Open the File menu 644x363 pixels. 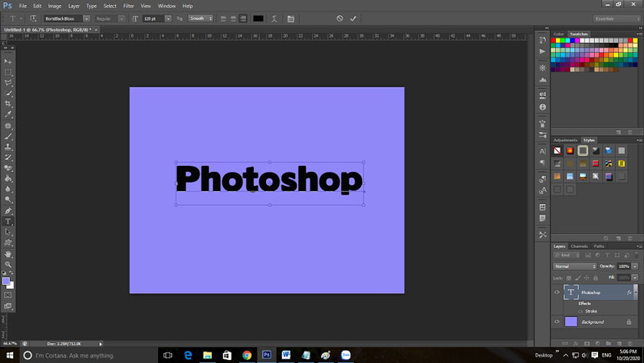(x=23, y=5)
